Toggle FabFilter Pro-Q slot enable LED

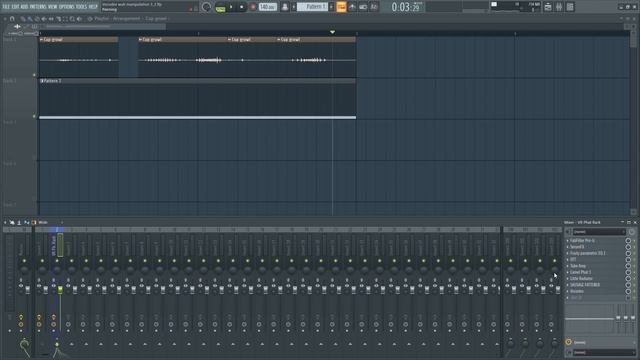click(x=634, y=241)
